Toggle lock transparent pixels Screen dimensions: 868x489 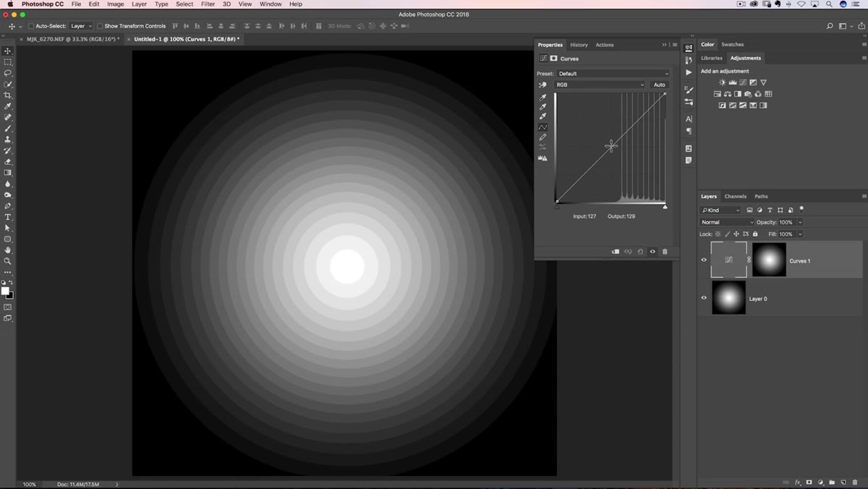tap(718, 234)
